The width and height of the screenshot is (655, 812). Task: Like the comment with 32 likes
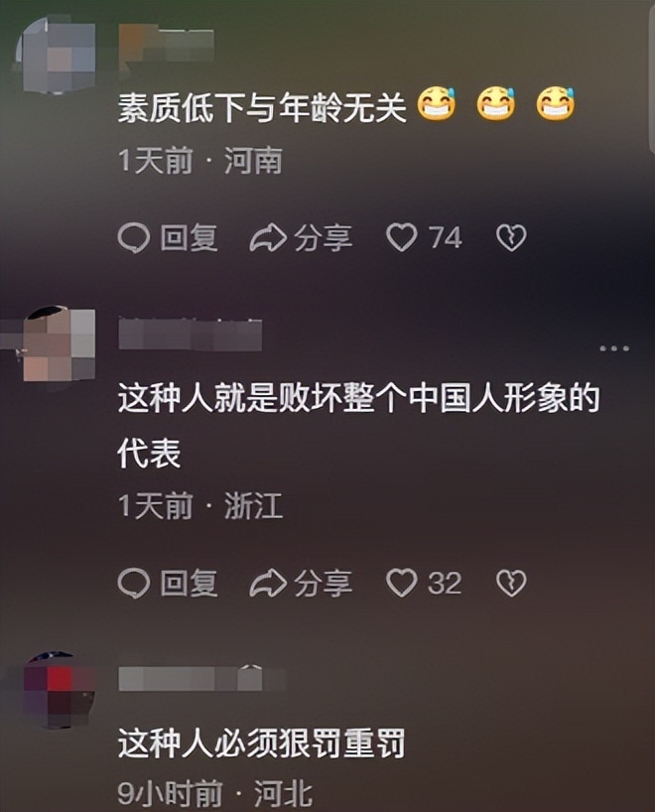coord(402,583)
